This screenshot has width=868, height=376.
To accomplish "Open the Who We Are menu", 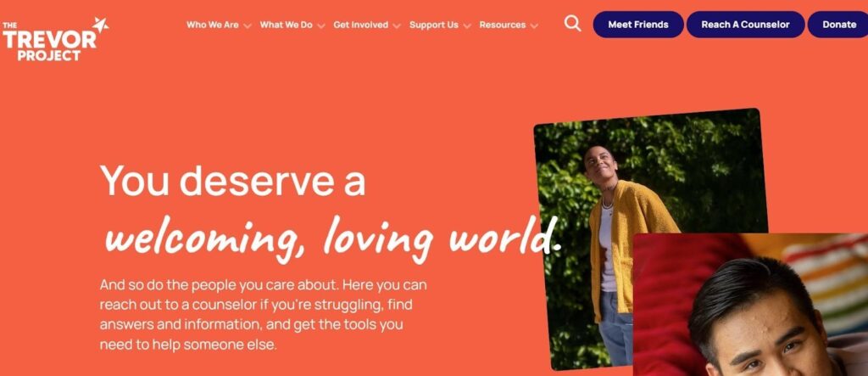I will tap(213, 25).
